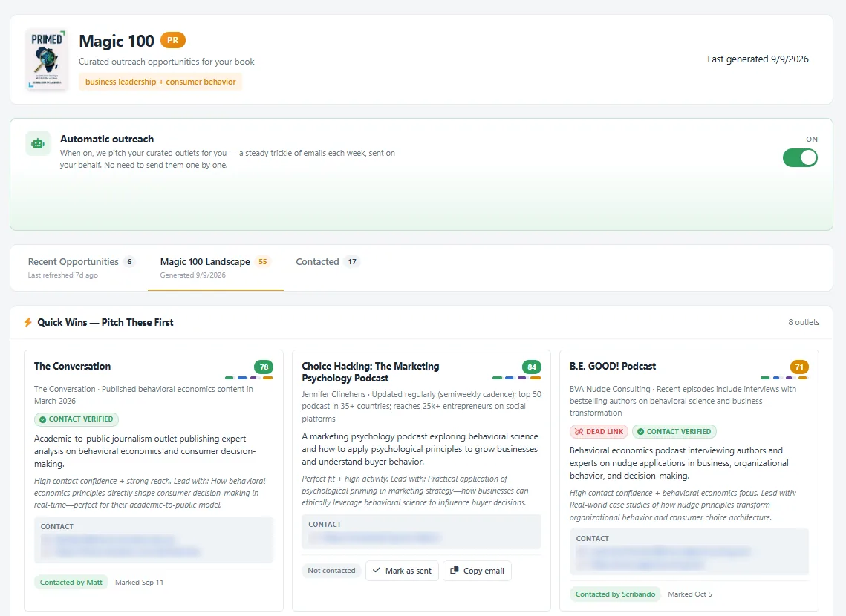Click the 6 count badge on Recent Opportunities

click(129, 262)
